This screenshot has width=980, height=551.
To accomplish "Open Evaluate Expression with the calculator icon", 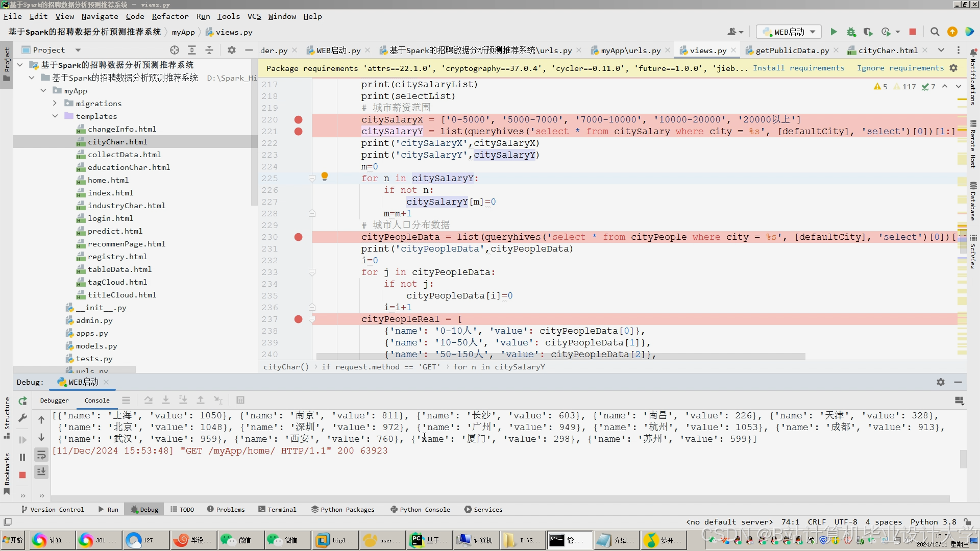I will [240, 400].
